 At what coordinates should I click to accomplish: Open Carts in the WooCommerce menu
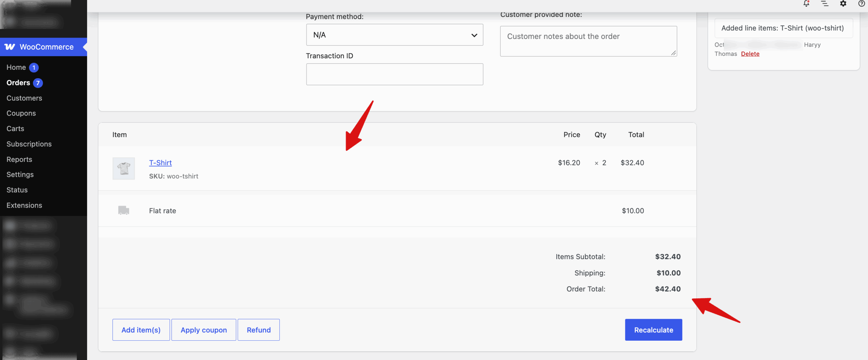(15, 128)
